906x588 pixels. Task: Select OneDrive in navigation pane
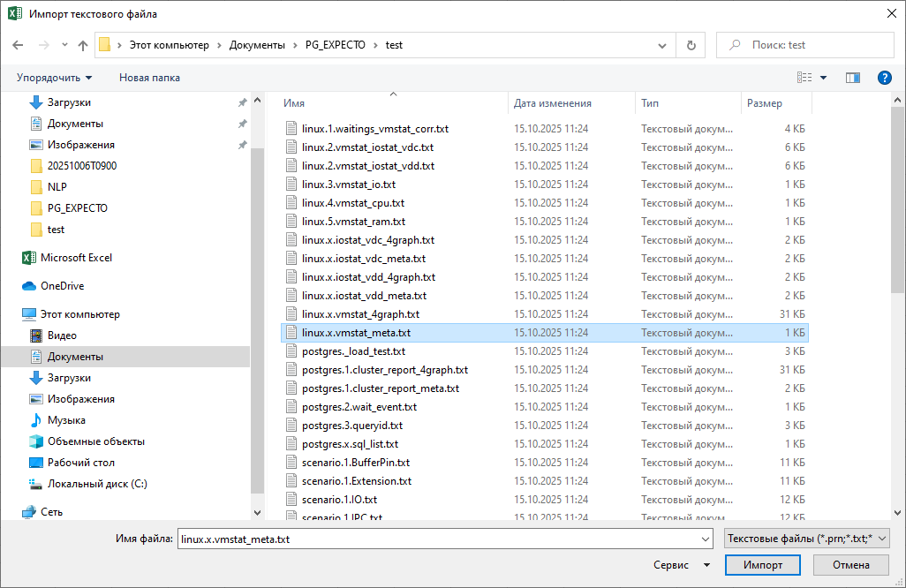pyautogui.click(x=62, y=286)
